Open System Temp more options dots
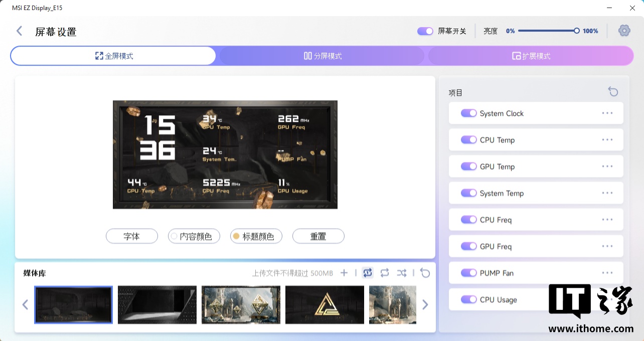The image size is (644, 341). click(x=607, y=193)
